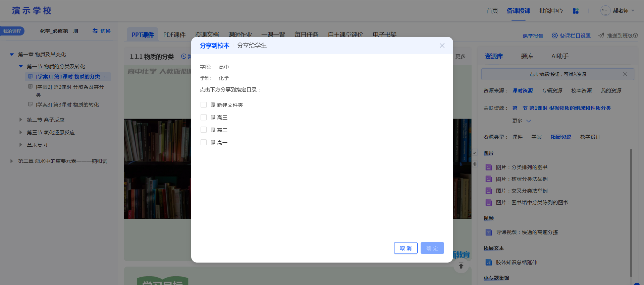Screen dimensions: 644x285
Task: Click the 新建文件夹 folder icon
Action: 213,105
